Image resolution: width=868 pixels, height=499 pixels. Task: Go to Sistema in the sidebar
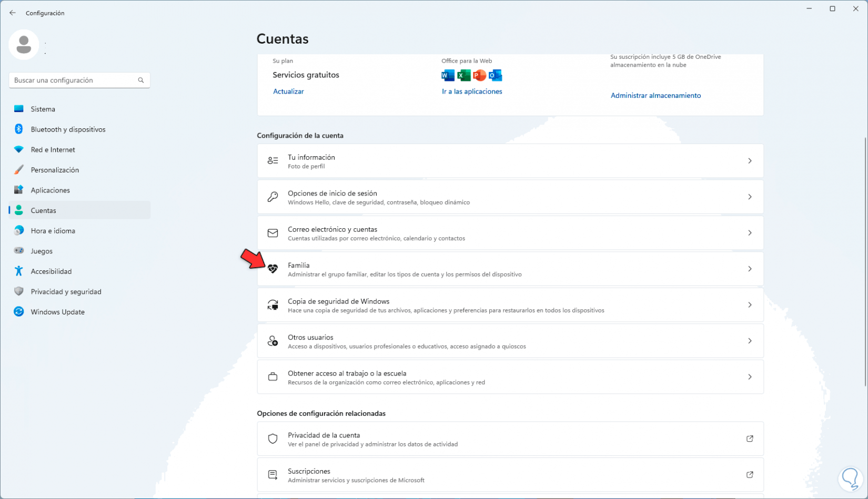pyautogui.click(x=43, y=109)
